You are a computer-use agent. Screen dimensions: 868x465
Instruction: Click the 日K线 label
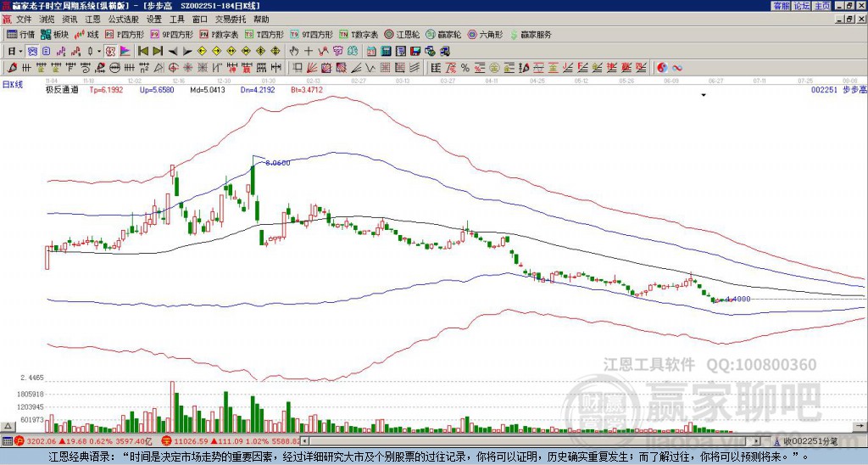[13, 84]
